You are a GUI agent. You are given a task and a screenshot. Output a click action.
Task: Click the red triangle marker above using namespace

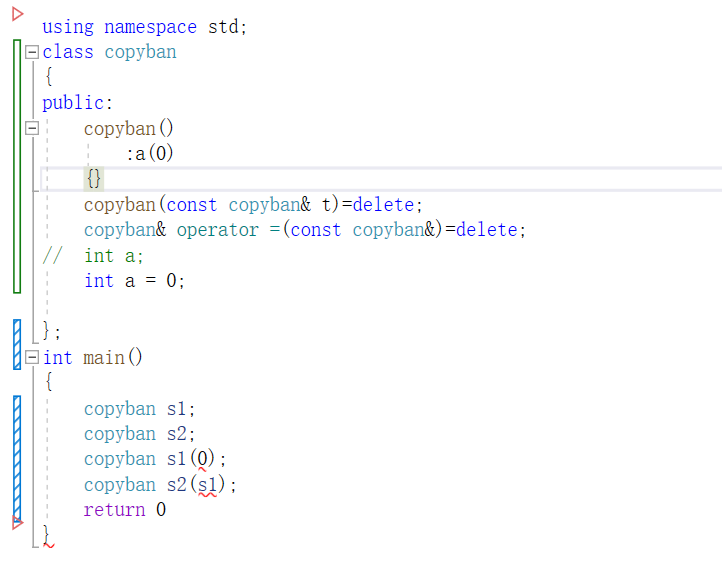click(x=17, y=14)
